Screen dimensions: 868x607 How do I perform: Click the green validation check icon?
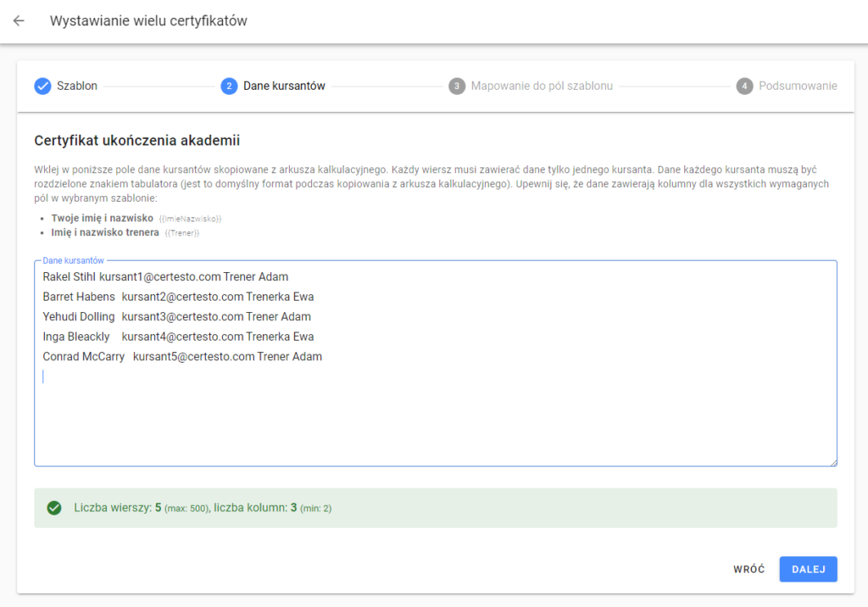(54, 508)
